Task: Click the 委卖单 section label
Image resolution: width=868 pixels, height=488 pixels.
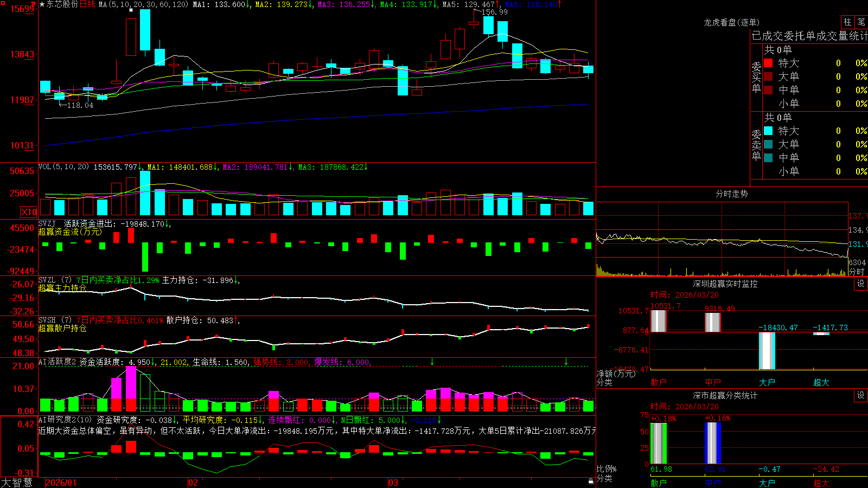Action: pyautogui.click(x=756, y=145)
